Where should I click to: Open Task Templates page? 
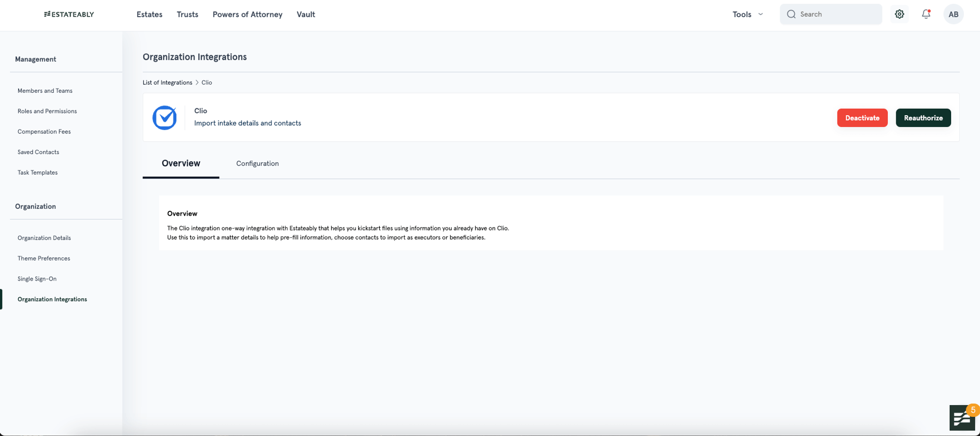click(38, 173)
